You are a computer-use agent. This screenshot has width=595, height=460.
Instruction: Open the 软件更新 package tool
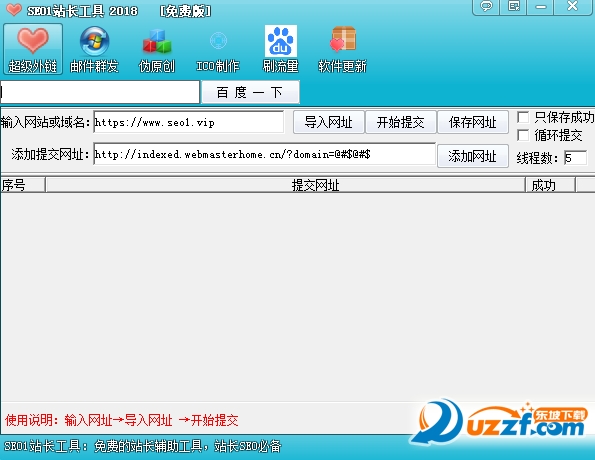pyautogui.click(x=342, y=49)
